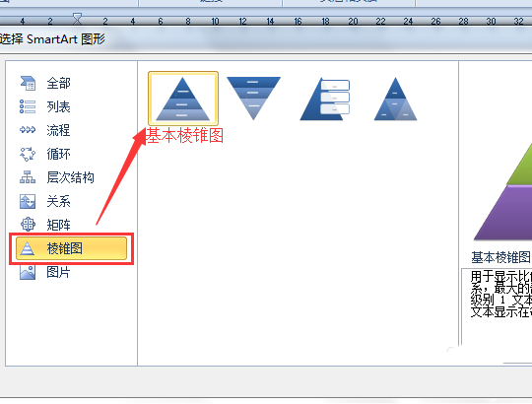Click the hourglass indent marker on ruler
This screenshot has width=532, height=404.
[77, 19]
